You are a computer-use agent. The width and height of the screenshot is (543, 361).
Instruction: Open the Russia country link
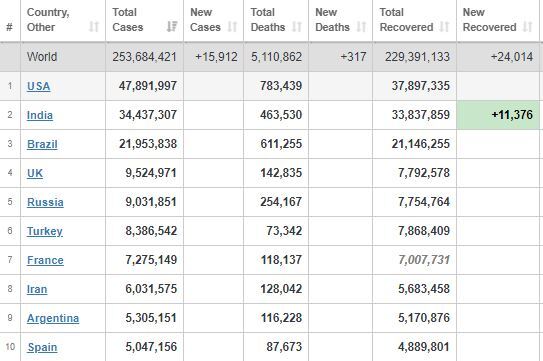45,202
